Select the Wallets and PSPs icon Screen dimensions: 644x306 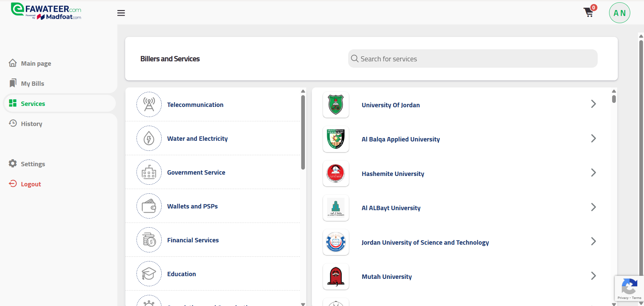click(x=149, y=206)
